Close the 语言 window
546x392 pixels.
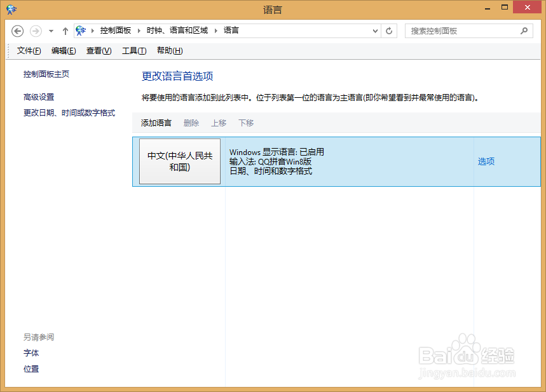pos(527,8)
